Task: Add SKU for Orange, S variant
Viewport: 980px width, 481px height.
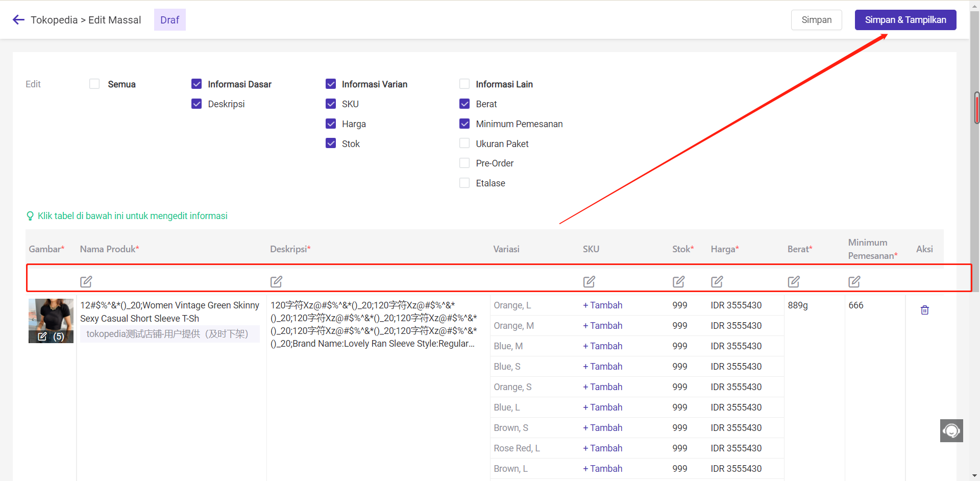Action: pyautogui.click(x=602, y=387)
